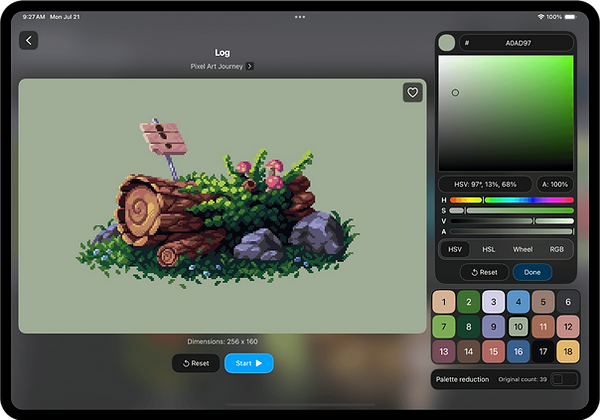Open Pixel Art Journey chevron
Screen dimensions: 600x420
tap(249, 66)
